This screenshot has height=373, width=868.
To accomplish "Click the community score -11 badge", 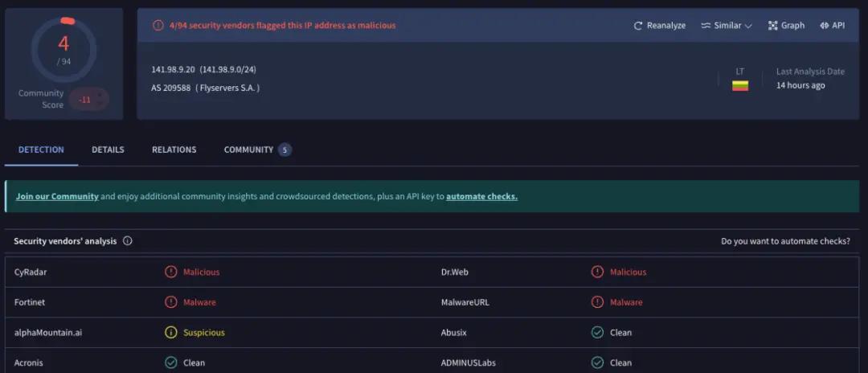I will point(85,100).
